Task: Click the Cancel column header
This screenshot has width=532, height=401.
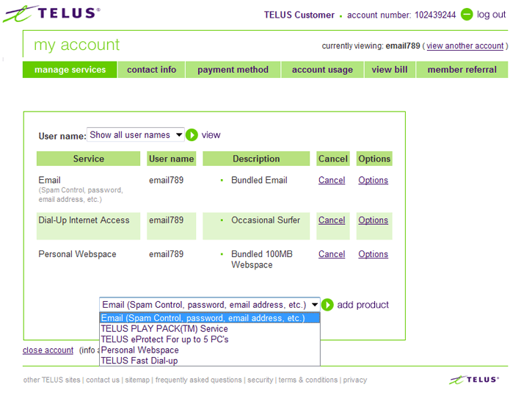Action: coord(333,159)
